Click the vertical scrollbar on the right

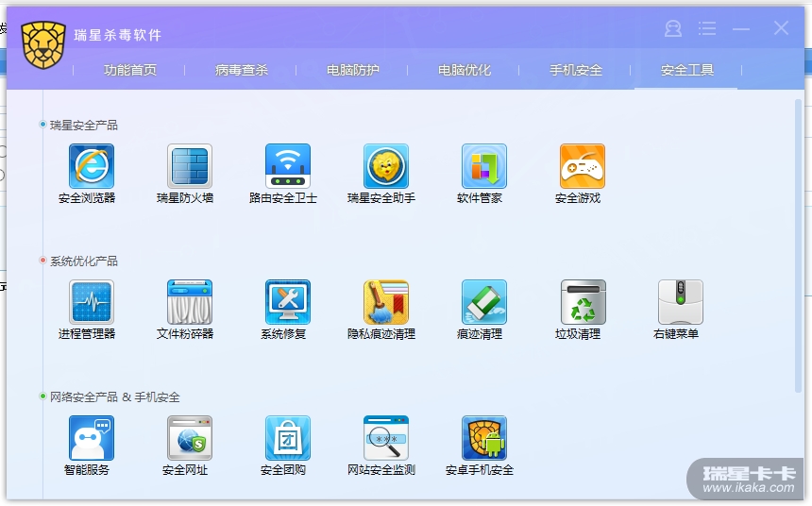[798, 245]
